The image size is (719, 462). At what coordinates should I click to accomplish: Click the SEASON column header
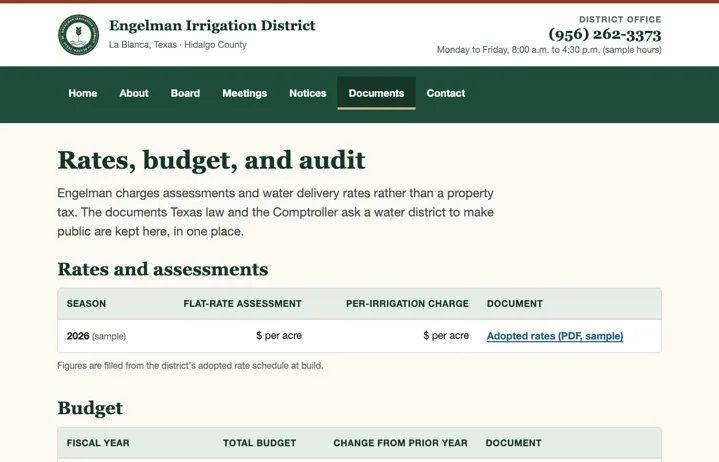click(x=86, y=303)
